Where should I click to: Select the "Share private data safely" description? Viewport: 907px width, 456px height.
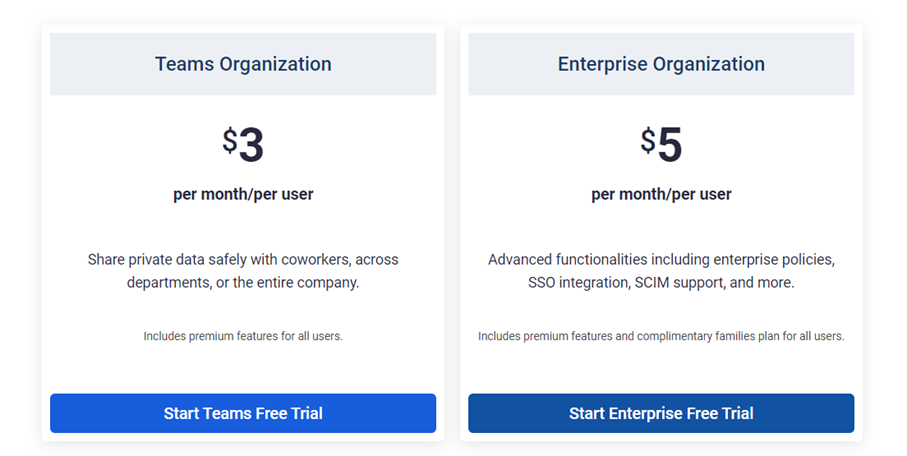pyautogui.click(x=243, y=271)
